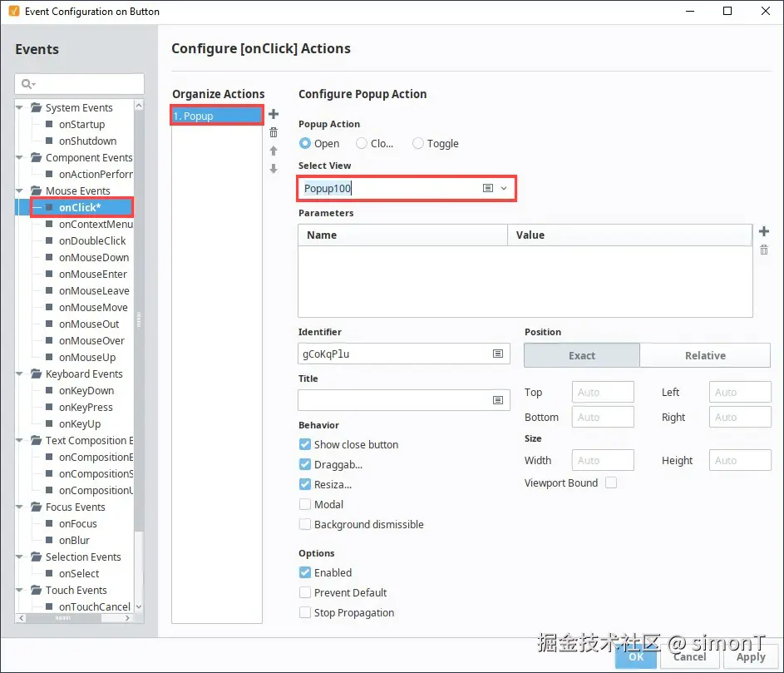
Task: Switch position mode to Relative
Action: point(705,355)
